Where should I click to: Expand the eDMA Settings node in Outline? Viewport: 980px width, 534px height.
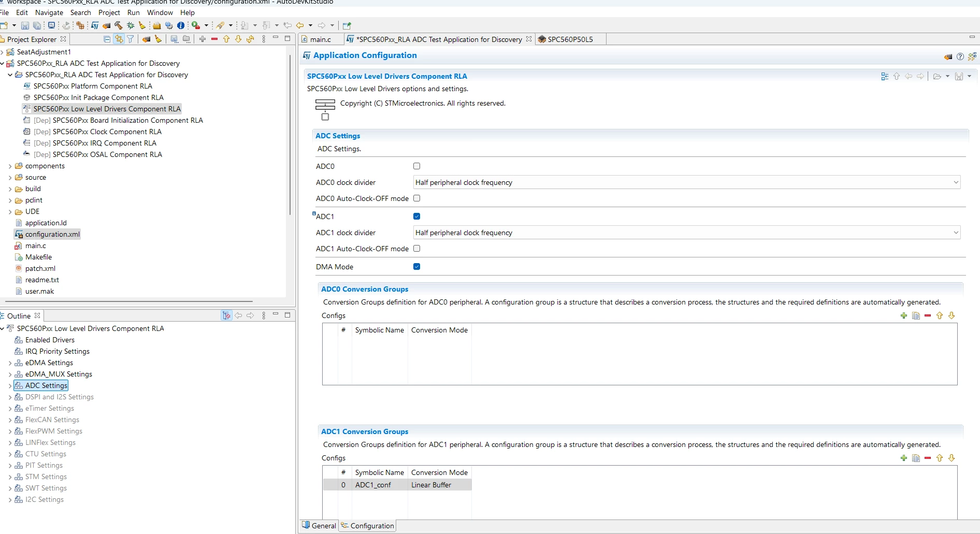pyautogui.click(x=10, y=363)
